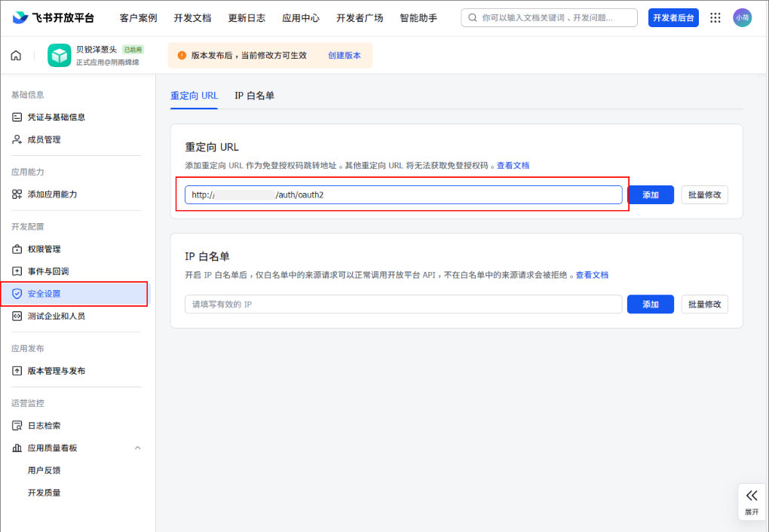Click the document search box at the top
Viewport: 769px width, 532px height.
547,17
